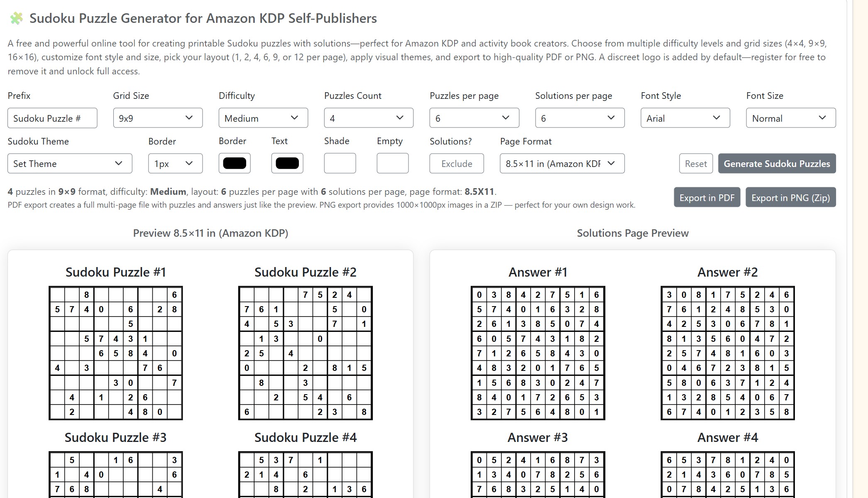868x498 pixels.
Task: Open the Border color picker
Action: coord(234,163)
